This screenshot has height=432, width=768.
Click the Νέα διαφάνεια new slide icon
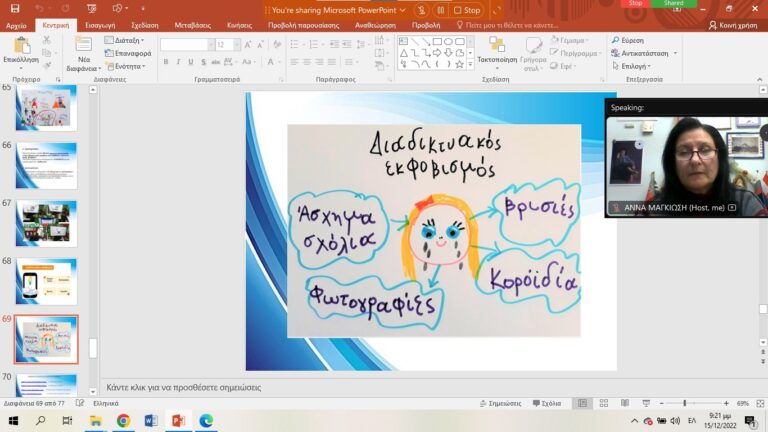(84, 44)
